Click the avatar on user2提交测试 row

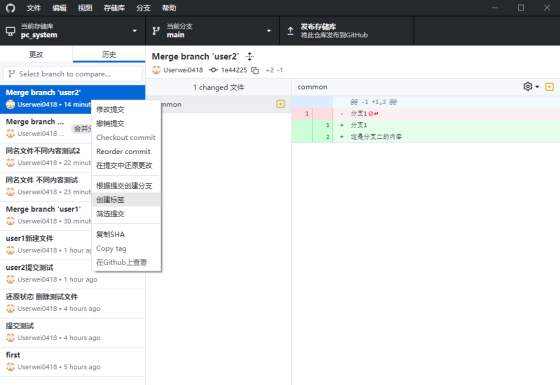[x=10, y=279]
